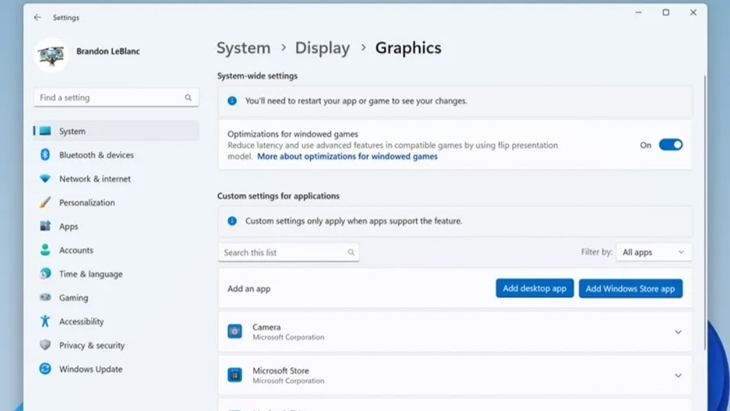
Task: Go to Personalization settings
Action: click(x=87, y=202)
